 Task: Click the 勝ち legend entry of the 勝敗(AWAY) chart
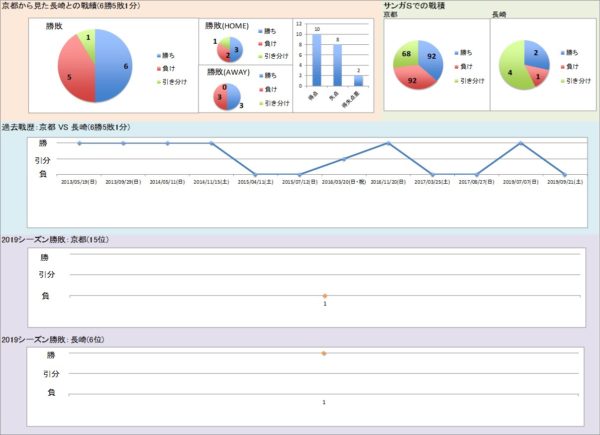(x=268, y=75)
